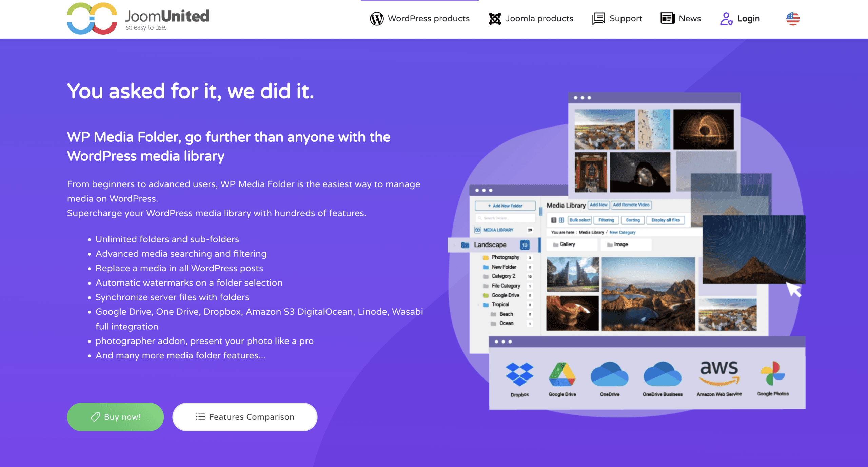868x467 pixels.
Task: Click the Google Photos pinwheel icon
Action: pyautogui.click(x=772, y=373)
